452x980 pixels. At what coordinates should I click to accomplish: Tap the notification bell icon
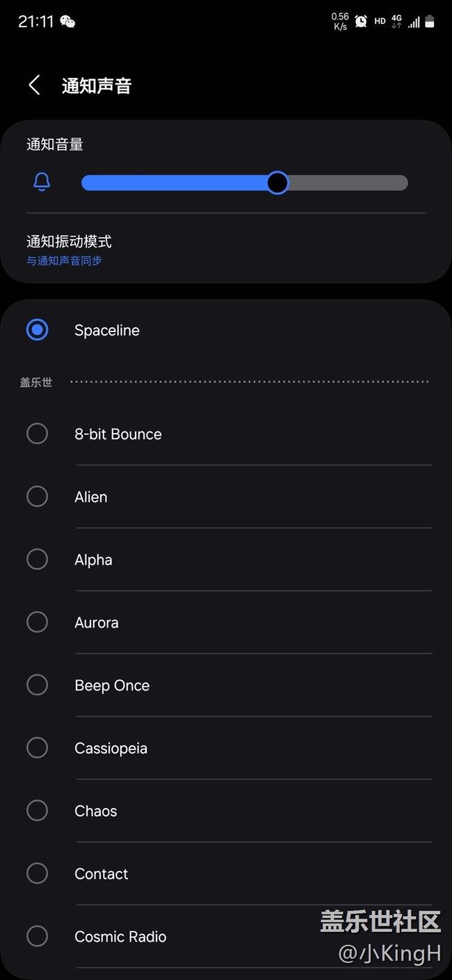[42, 182]
